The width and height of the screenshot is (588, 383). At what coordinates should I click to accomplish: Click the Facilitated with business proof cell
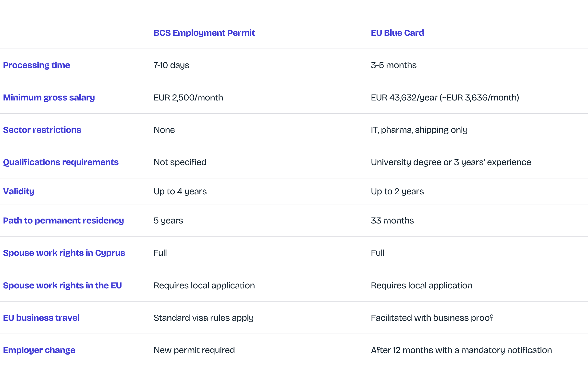pyautogui.click(x=432, y=318)
